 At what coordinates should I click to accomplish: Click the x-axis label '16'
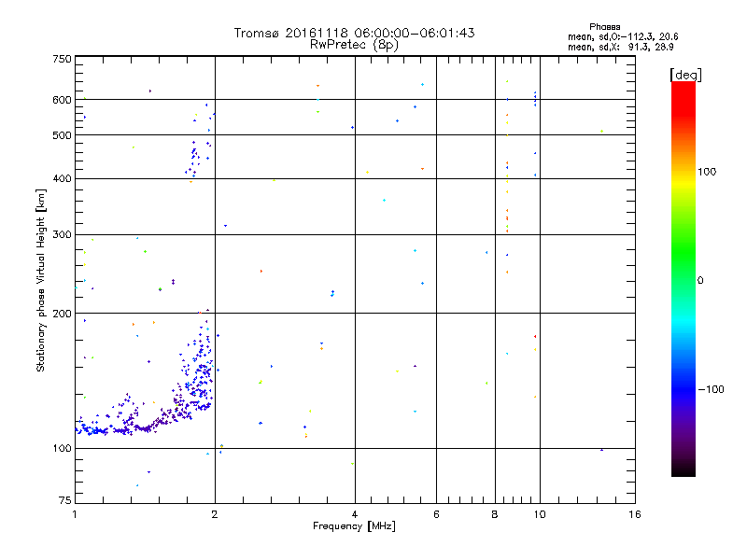(635, 514)
